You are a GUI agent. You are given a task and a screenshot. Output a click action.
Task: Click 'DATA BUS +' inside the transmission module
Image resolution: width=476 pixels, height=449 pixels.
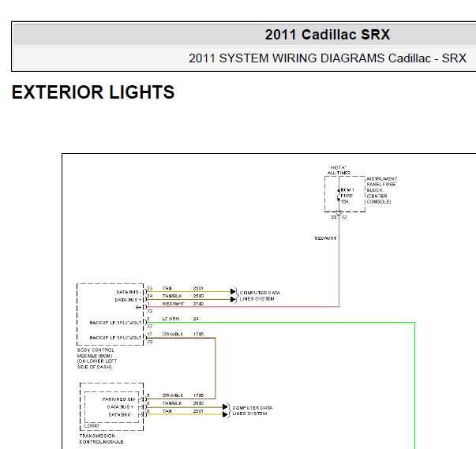coord(120,407)
